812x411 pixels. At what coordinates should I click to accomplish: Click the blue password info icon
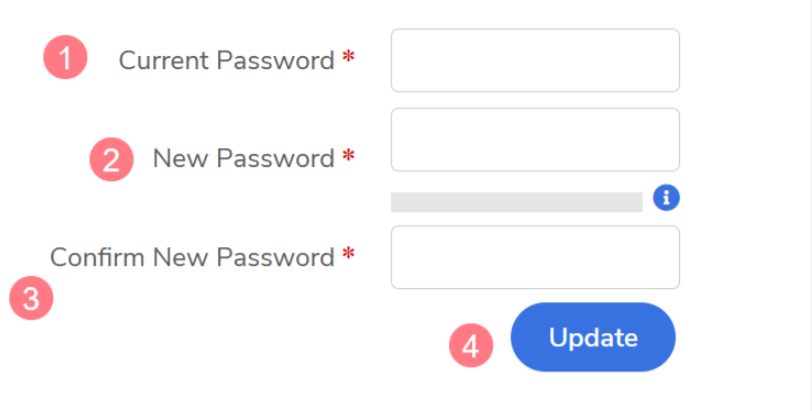(666, 198)
